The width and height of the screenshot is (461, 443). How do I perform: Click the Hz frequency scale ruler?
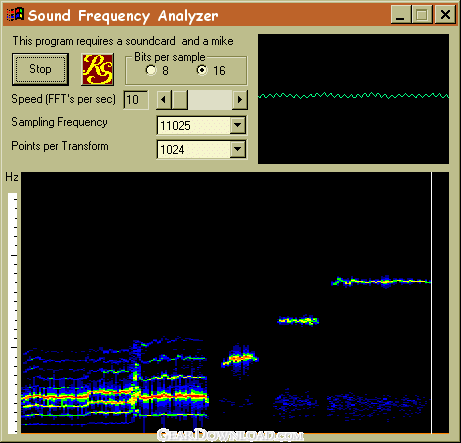pyautogui.click(x=12, y=313)
